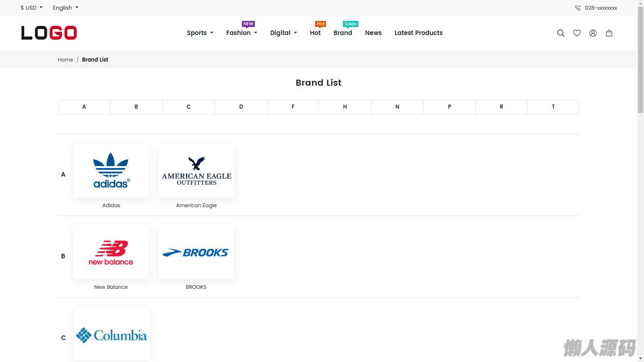Open the search icon in header
Image resolution: width=644 pixels, height=362 pixels.
[561, 33]
